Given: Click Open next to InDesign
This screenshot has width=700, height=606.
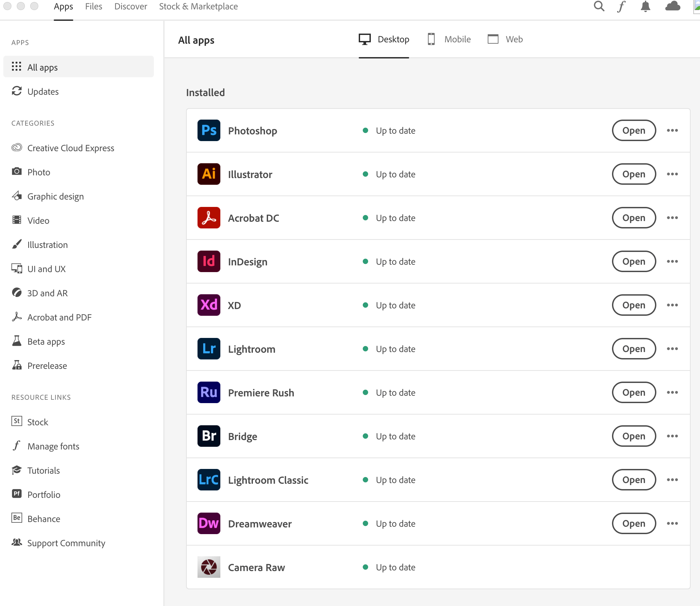Looking at the screenshot, I should (633, 261).
